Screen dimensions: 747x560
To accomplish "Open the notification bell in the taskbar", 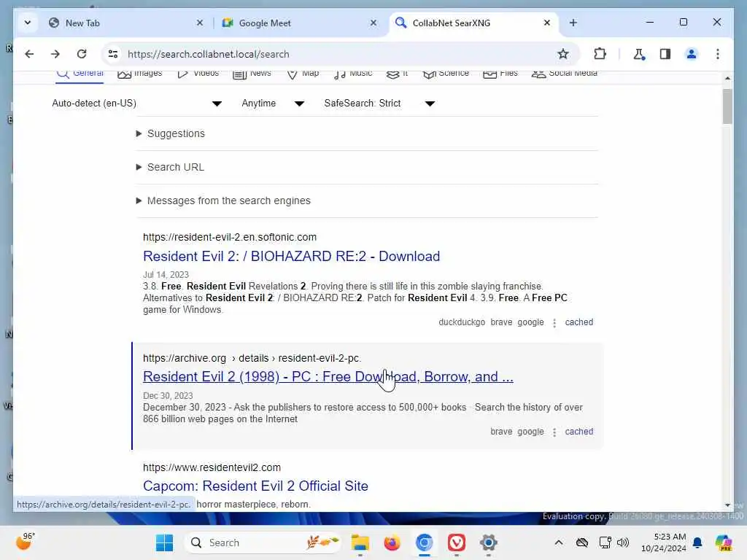I will (x=697, y=542).
